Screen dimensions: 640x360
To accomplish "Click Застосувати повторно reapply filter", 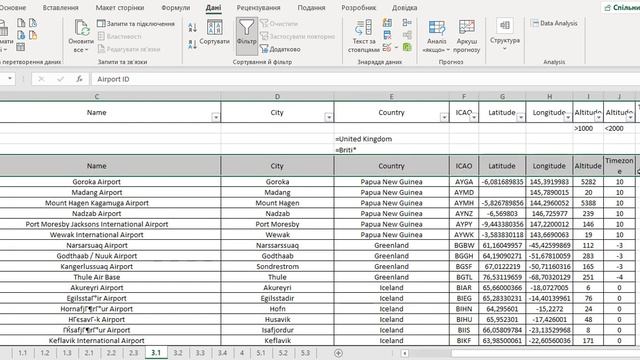I will [x=297, y=36].
